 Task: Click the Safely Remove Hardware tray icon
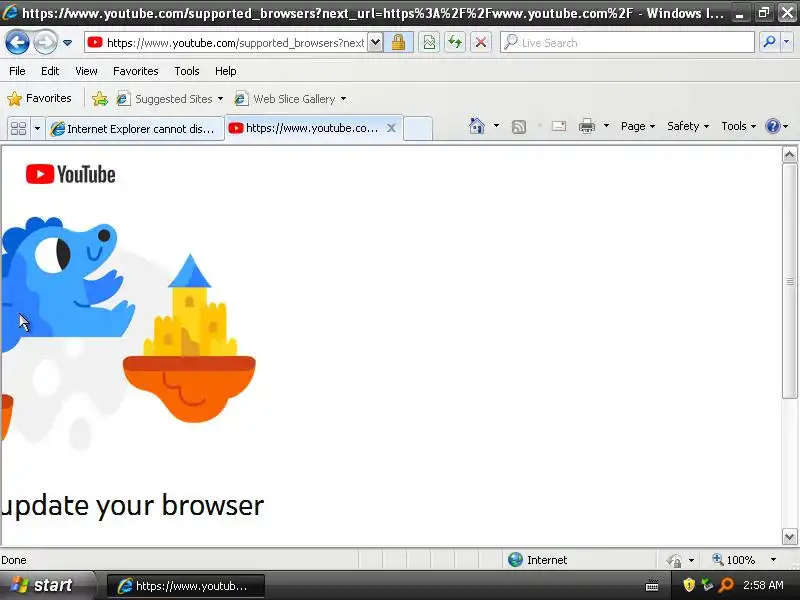(x=707, y=585)
